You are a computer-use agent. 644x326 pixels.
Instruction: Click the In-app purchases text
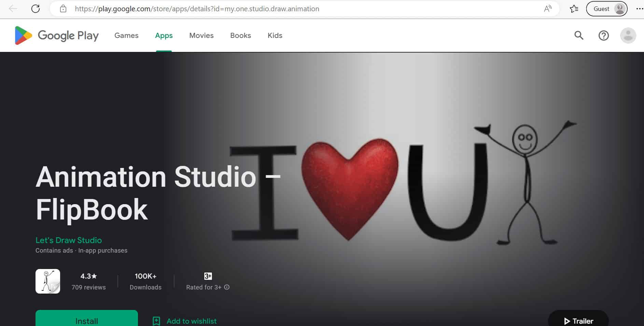[103, 251]
